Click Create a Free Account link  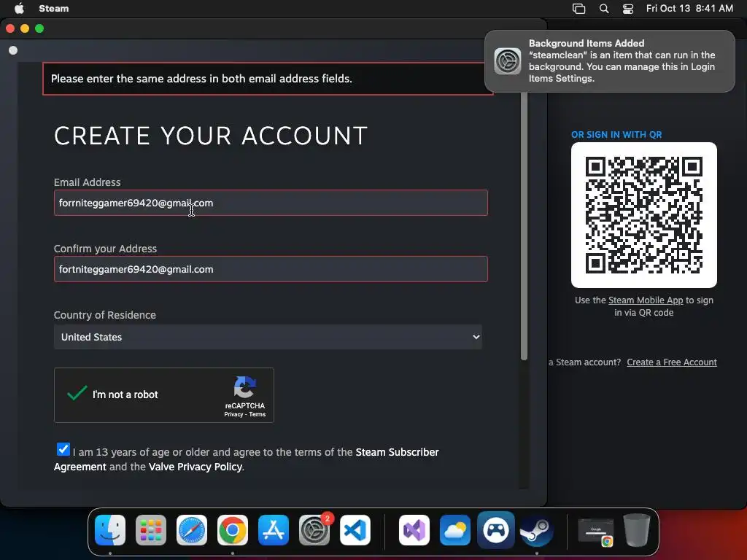tap(672, 362)
